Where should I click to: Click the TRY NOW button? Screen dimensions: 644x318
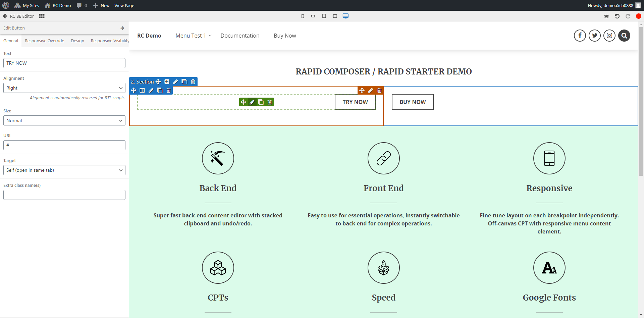pyautogui.click(x=355, y=102)
